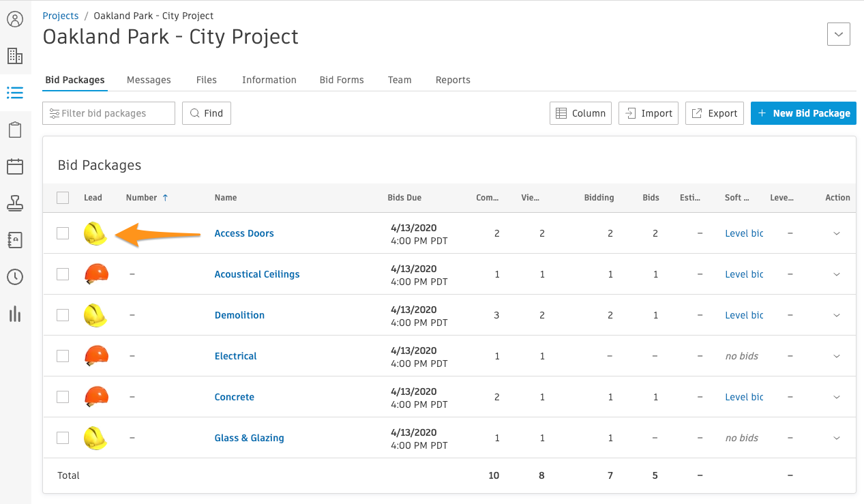Click Level bid link for Concrete

[x=744, y=397]
